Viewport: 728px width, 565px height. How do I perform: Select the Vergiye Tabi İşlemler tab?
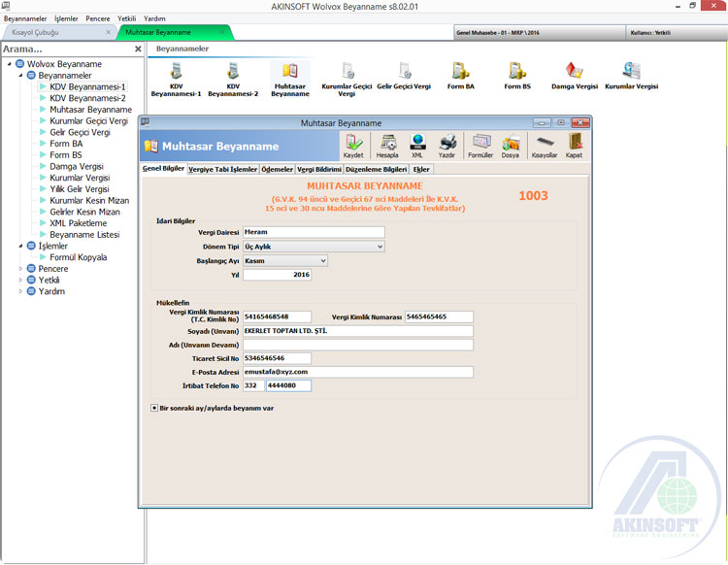[x=223, y=170]
